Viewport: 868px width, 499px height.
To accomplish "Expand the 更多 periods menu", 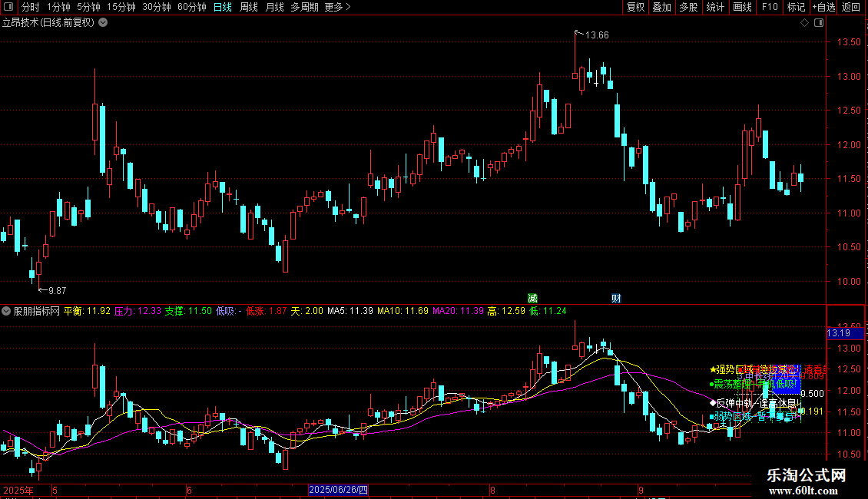I will point(337,7).
